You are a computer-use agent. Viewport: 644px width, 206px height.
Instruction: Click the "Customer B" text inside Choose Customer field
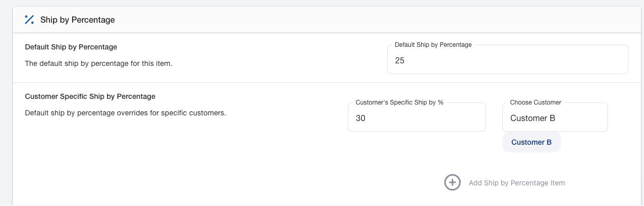(x=532, y=118)
